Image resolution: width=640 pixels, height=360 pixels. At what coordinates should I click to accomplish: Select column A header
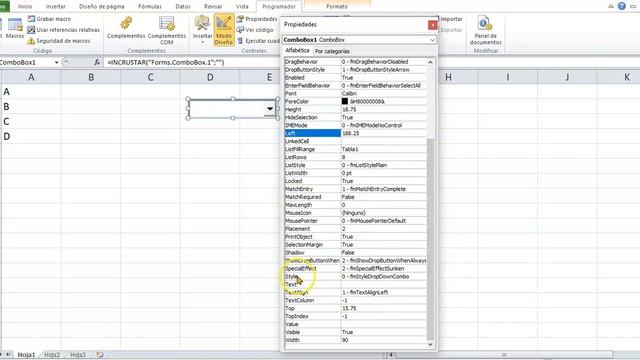[x=31, y=77]
